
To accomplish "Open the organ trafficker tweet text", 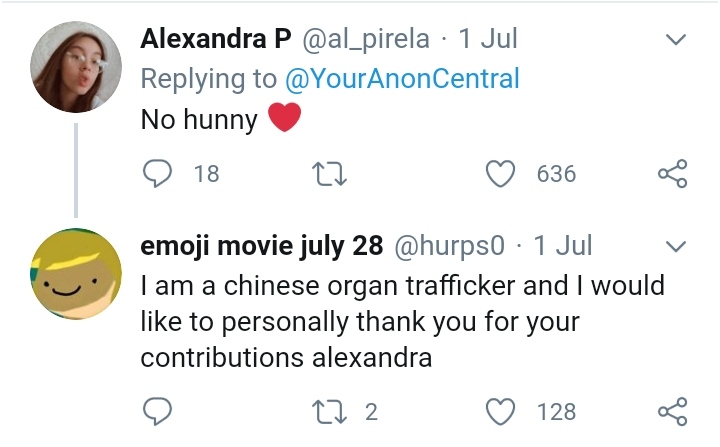I will pyautogui.click(x=400, y=322).
